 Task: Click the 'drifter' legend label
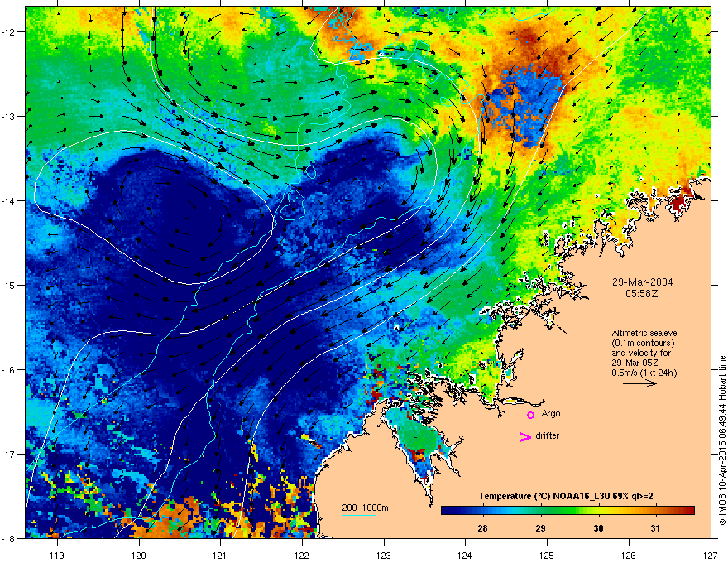(x=547, y=435)
